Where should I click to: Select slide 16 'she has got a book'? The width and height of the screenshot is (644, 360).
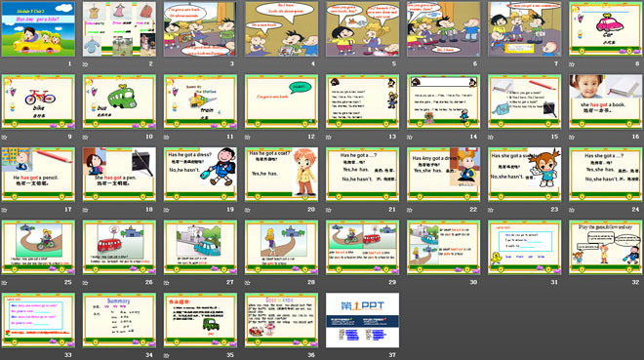click(606, 101)
